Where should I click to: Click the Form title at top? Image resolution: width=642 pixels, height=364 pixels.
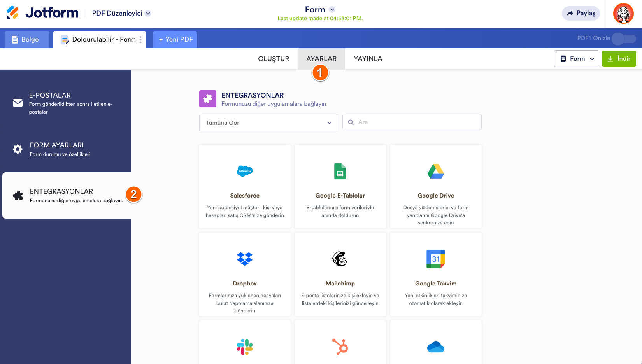tap(315, 10)
